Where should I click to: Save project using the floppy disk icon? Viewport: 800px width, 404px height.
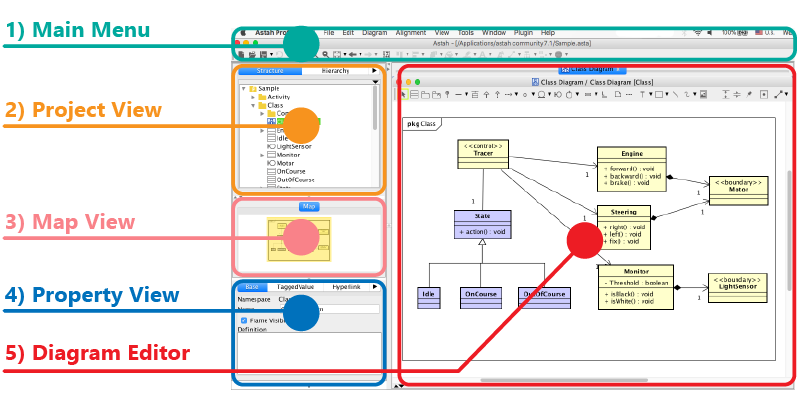[263, 54]
